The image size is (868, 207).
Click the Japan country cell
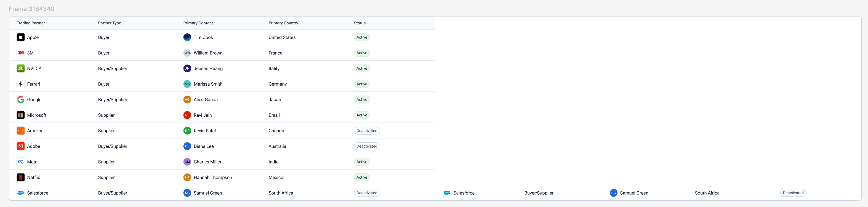click(x=275, y=99)
